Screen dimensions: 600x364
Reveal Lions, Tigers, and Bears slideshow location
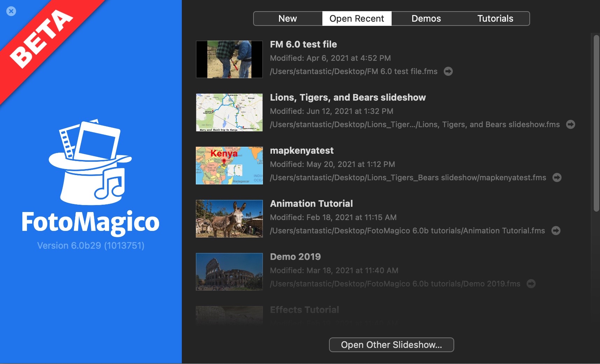point(571,124)
